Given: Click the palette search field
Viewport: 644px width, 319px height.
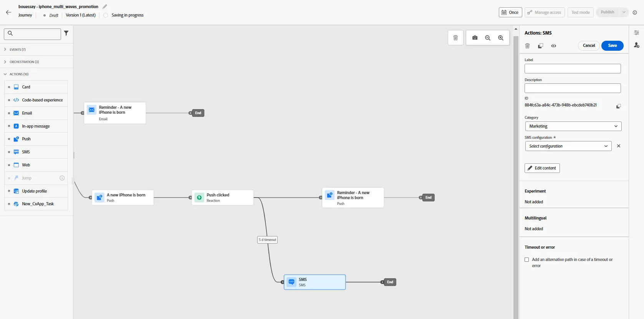Looking at the screenshot, I should (32, 34).
